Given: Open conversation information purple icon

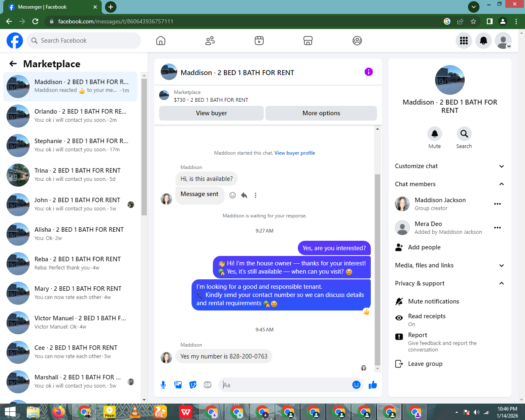Looking at the screenshot, I should coord(369,72).
